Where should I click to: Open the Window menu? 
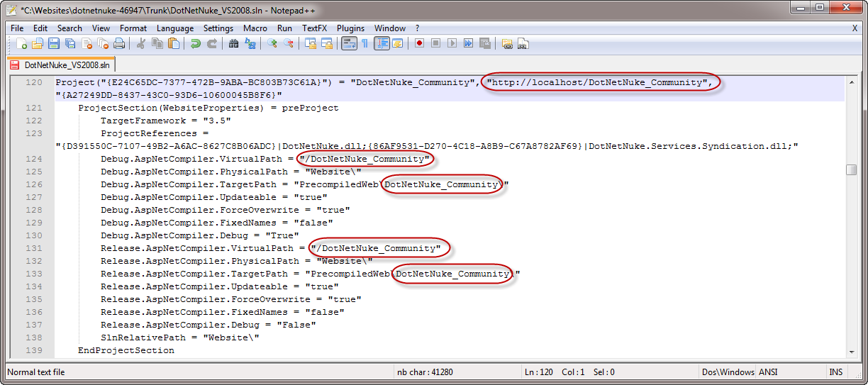pos(390,28)
